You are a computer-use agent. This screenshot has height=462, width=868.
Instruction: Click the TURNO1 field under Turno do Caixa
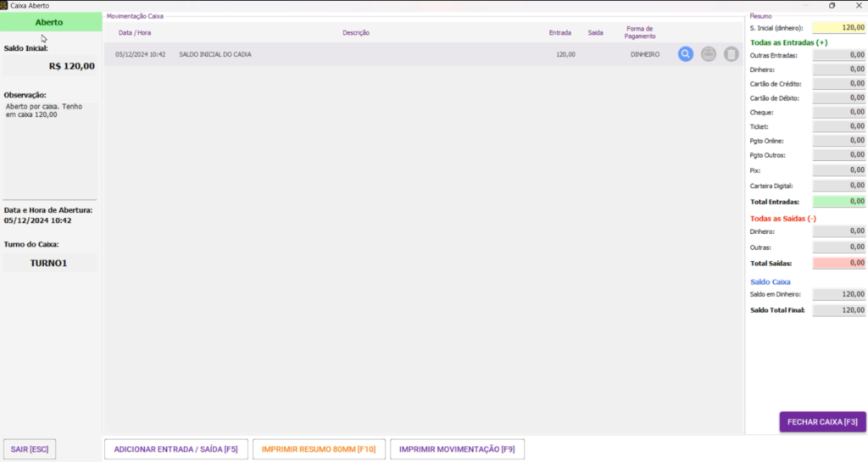point(49,263)
